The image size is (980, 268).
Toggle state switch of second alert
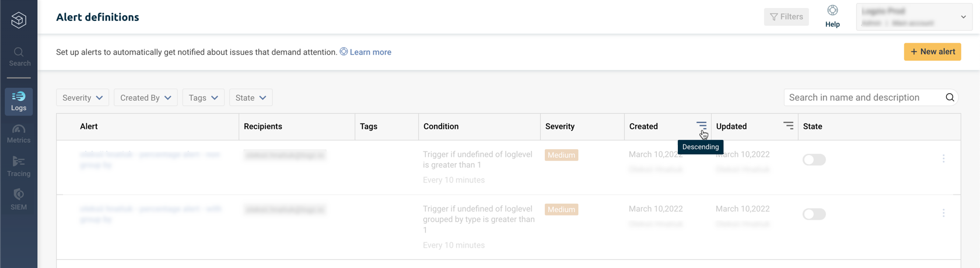coord(814,214)
